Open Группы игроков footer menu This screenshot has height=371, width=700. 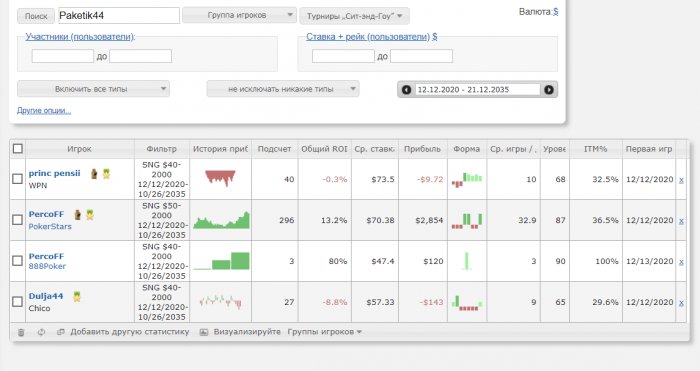click(x=325, y=332)
